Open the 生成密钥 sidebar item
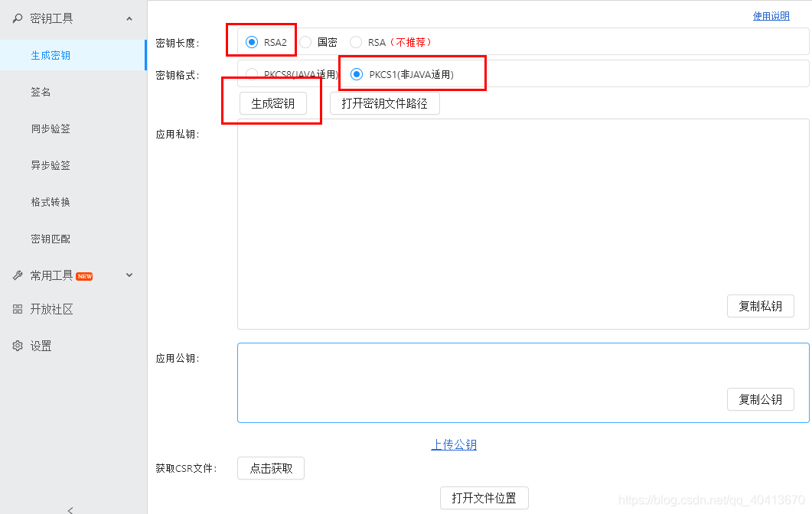This screenshot has height=514, width=812. (73, 55)
